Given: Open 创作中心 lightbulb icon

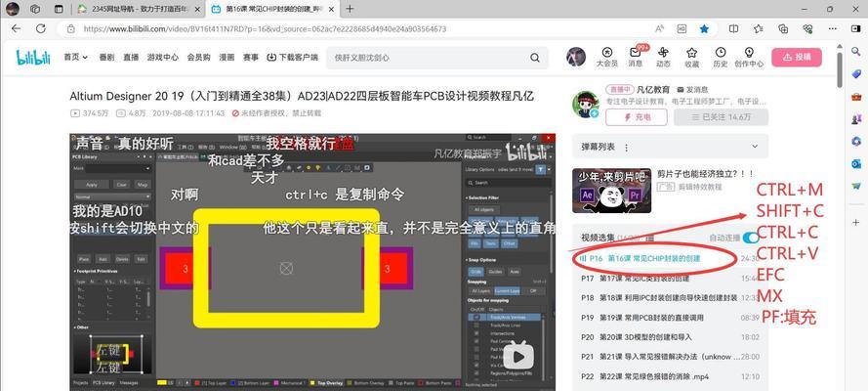Looking at the screenshot, I should 749,57.
